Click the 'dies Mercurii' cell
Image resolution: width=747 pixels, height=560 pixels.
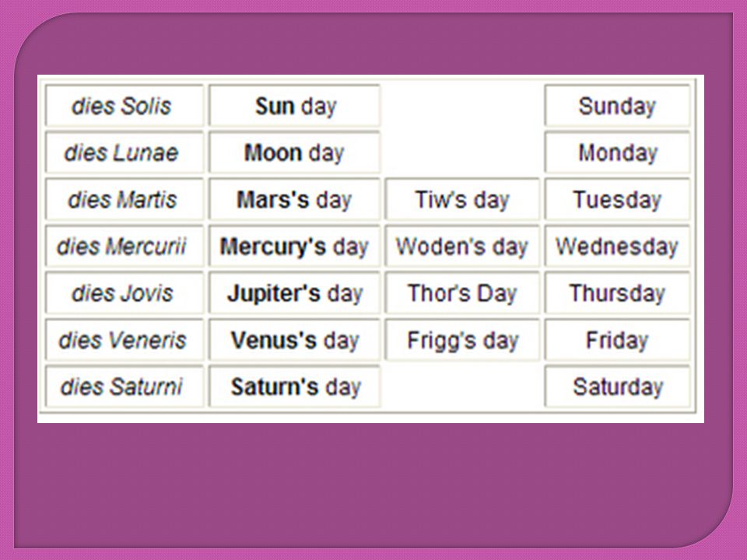click(x=124, y=246)
